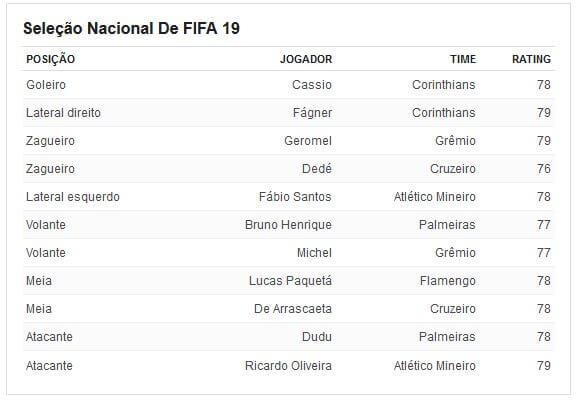Click the Bruno Henrique cell

(288, 225)
